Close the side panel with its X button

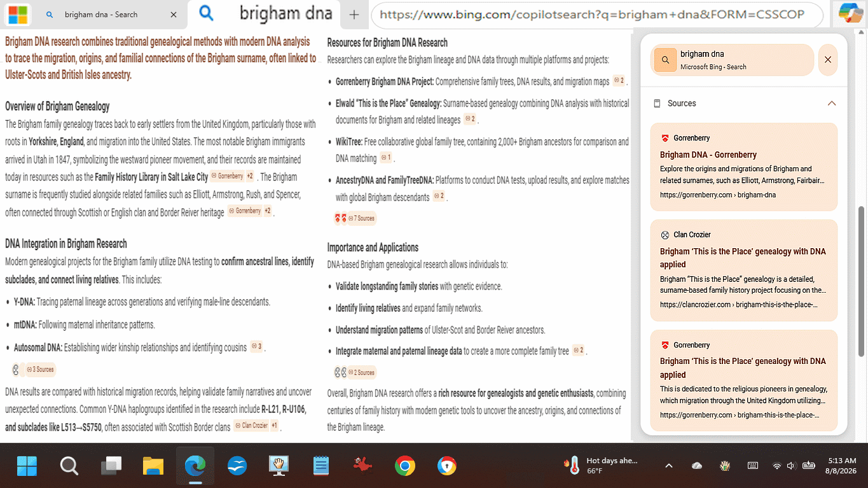[828, 60]
